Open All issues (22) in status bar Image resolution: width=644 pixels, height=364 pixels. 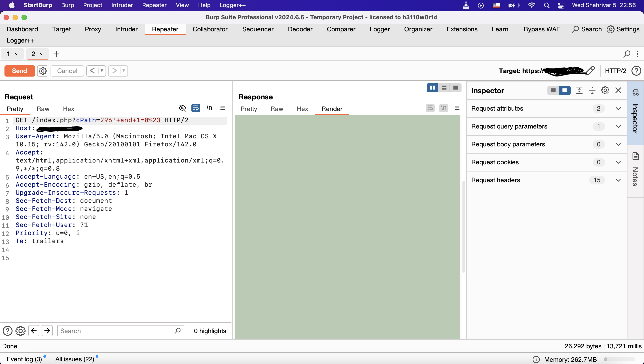tap(74, 359)
